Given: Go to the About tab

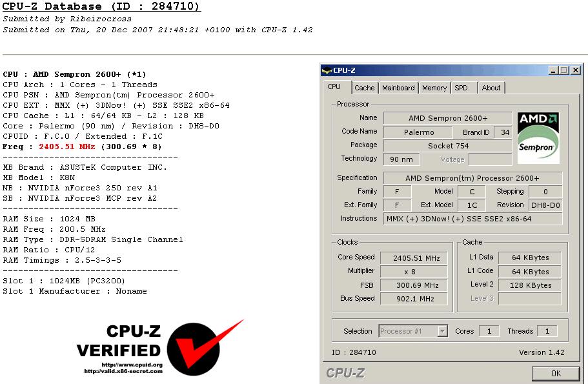Looking at the screenshot, I should [491, 88].
